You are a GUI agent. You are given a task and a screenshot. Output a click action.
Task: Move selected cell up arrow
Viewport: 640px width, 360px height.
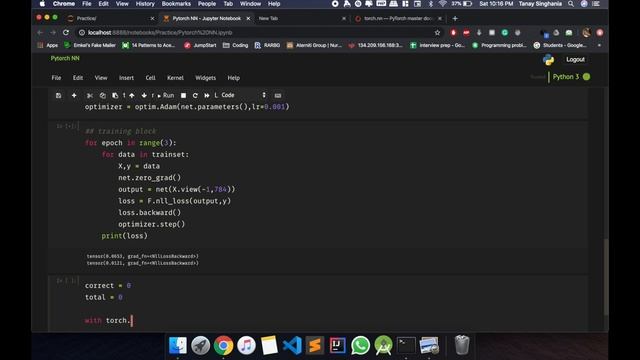click(132, 96)
